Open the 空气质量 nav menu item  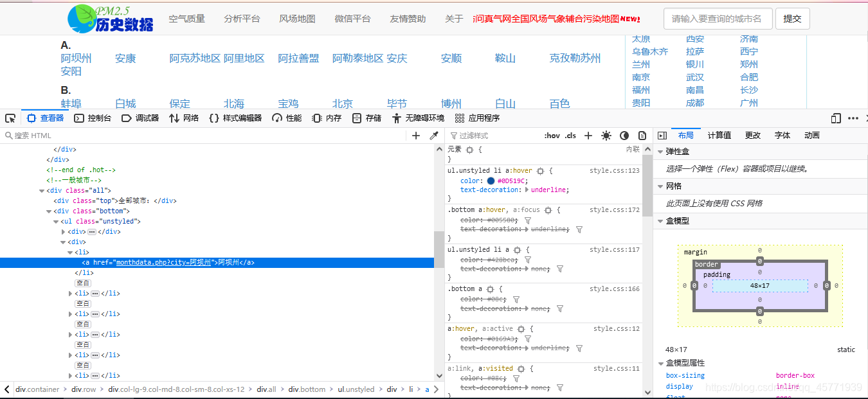(186, 19)
